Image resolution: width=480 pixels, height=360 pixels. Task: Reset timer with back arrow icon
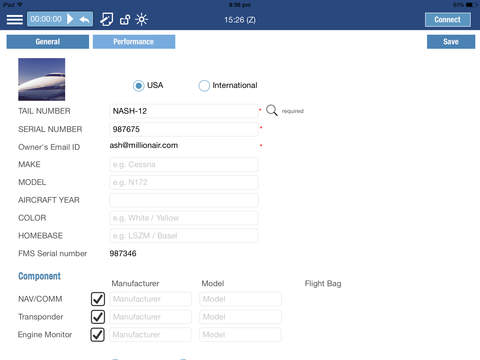[x=84, y=20]
